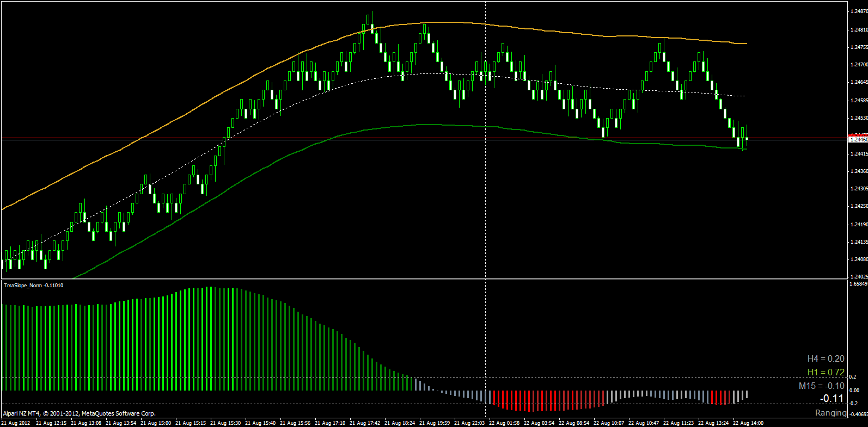Click price axis label 1.24190
The image size is (868, 427).
[x=859, y=224]
